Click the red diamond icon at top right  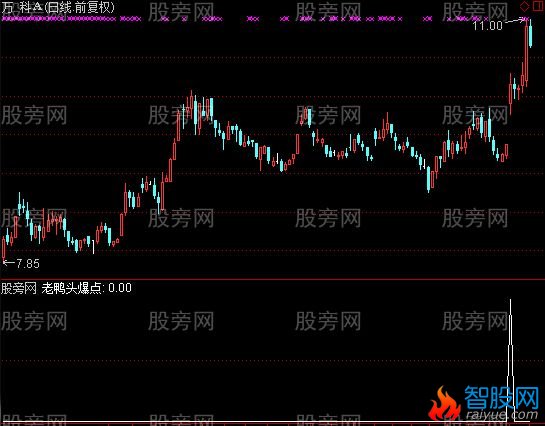coord(524,6)
